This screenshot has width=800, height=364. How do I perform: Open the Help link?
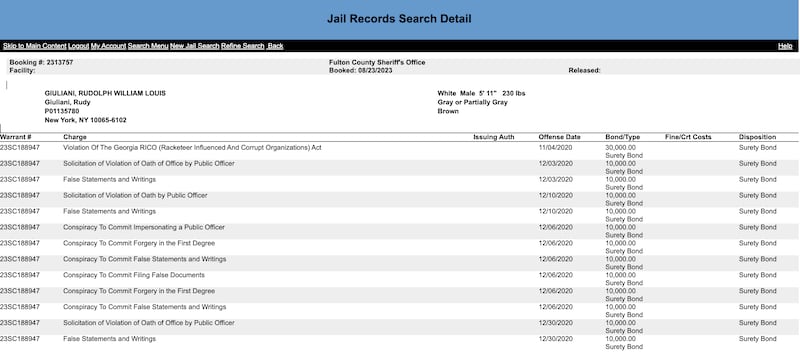[x=785, y=46]
